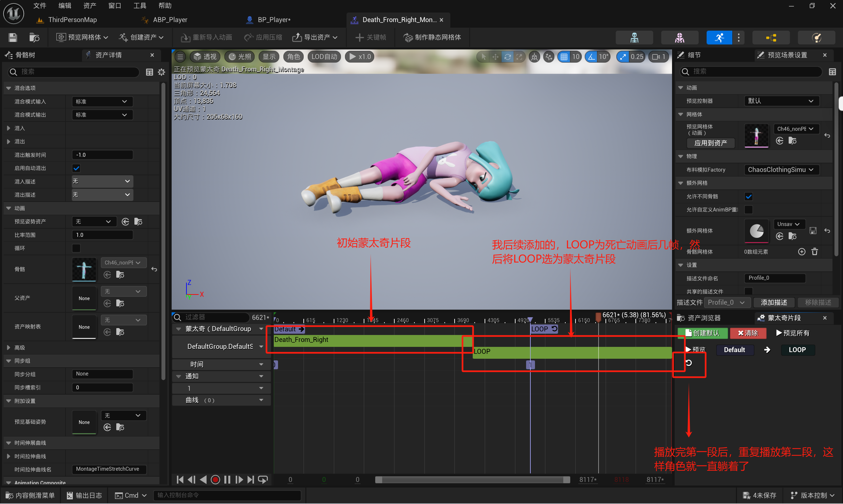
Task: Click the 预览所有 button
Action: click(792, 333)
